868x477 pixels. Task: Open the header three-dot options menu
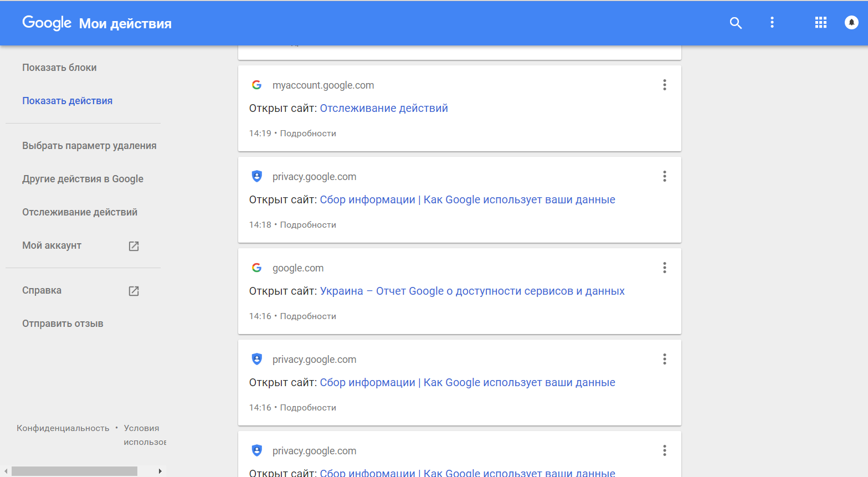point(772,23)
